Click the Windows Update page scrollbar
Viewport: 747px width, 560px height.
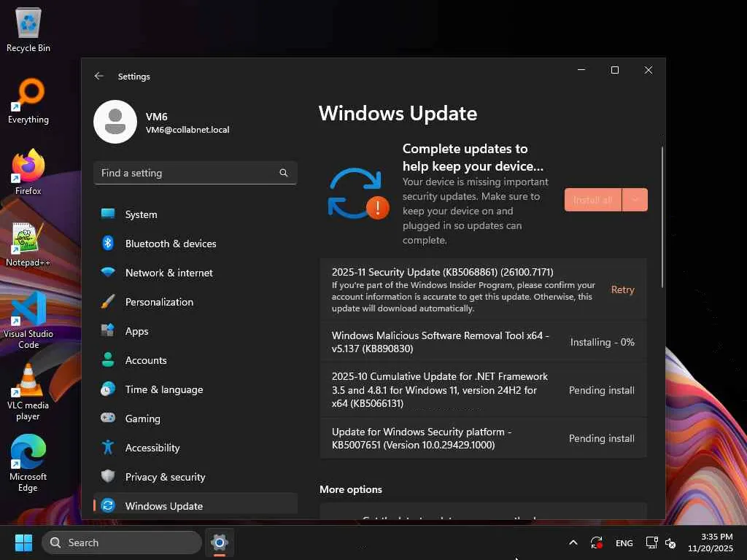point(662,217)
